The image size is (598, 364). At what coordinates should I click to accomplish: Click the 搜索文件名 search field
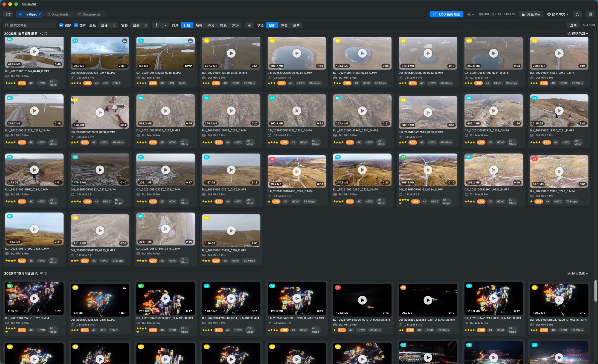point(30,25)
